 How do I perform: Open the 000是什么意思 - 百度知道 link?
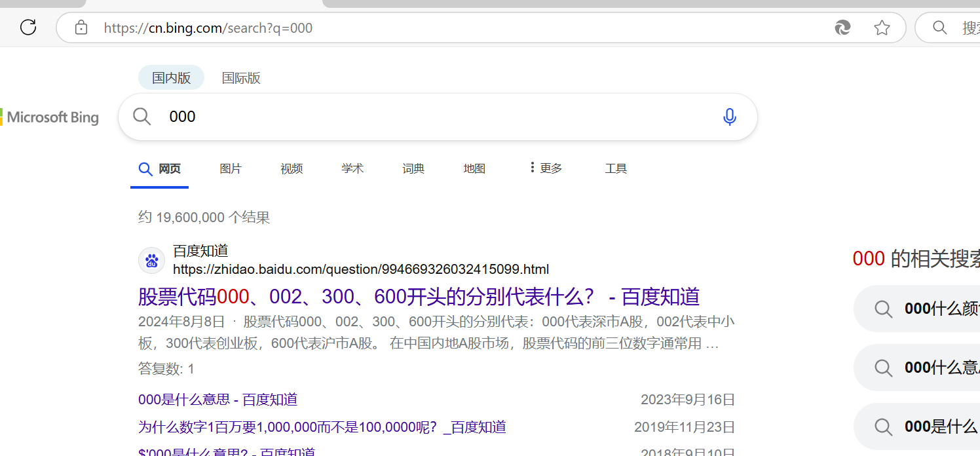217,399
